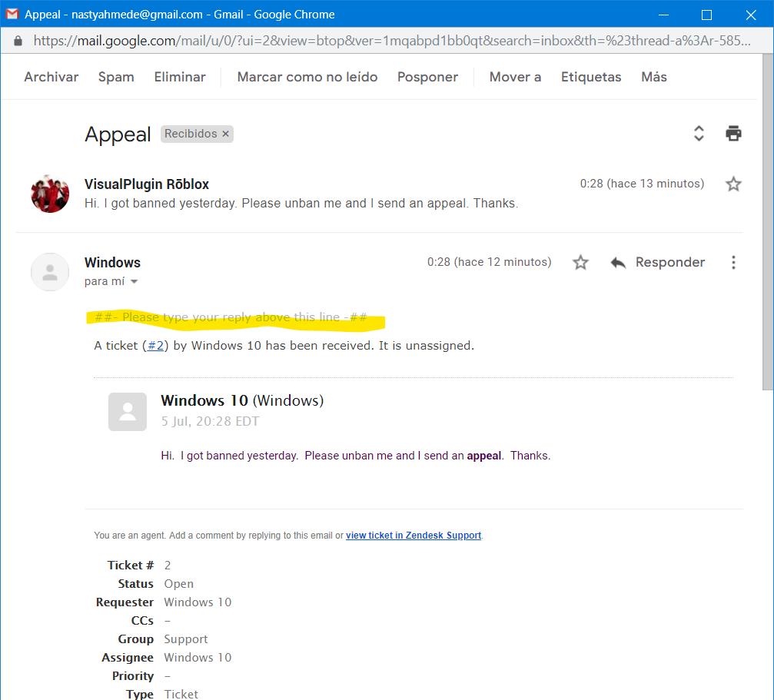This screenshot has width=774, height=700.
Task: Print the Appeal conversation
Action: 733,133
